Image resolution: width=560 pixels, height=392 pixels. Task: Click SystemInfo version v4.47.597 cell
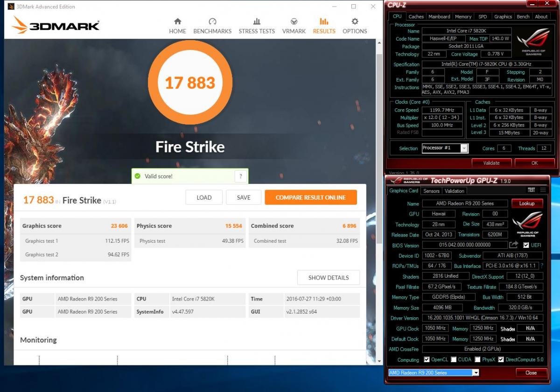pos(207,312)
